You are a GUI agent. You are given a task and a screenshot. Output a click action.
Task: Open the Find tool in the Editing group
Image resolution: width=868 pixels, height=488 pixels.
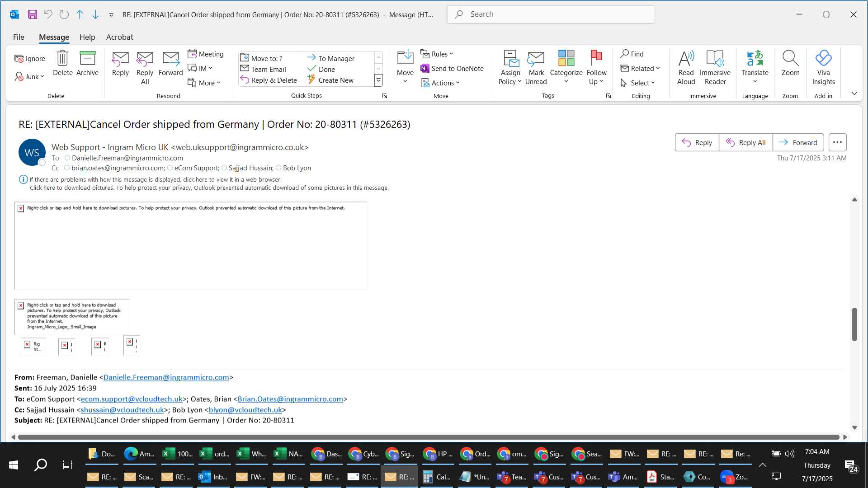[632, 54]
